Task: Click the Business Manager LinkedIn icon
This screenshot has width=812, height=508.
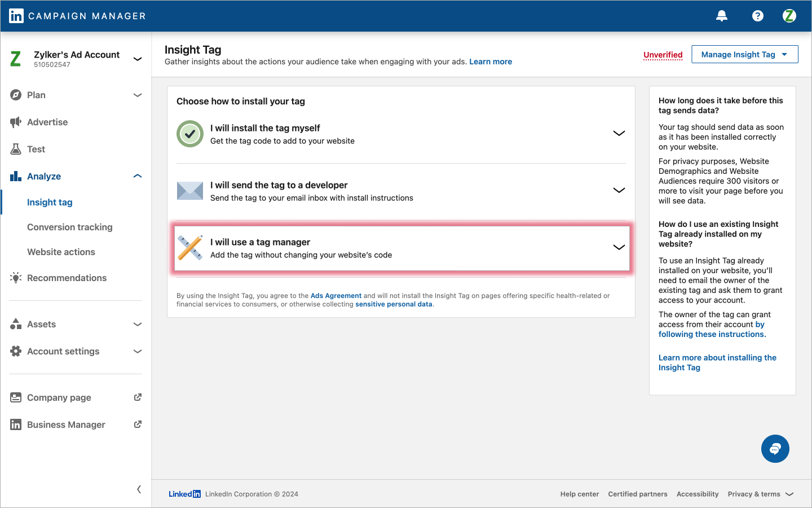Action: click(16, 424)
